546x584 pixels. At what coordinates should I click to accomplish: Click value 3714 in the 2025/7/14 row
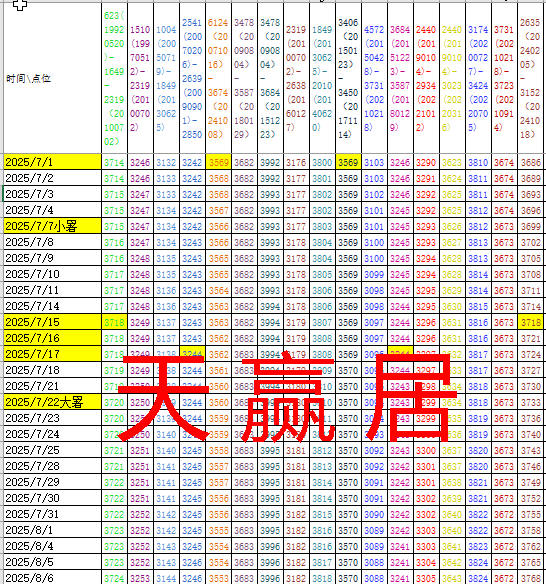point(530,306)
